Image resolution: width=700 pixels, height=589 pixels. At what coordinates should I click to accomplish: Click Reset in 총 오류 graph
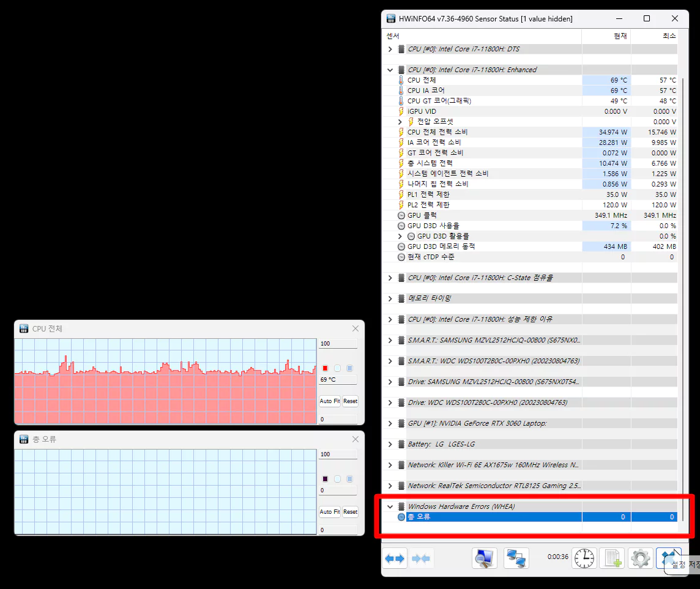[350, 512]
